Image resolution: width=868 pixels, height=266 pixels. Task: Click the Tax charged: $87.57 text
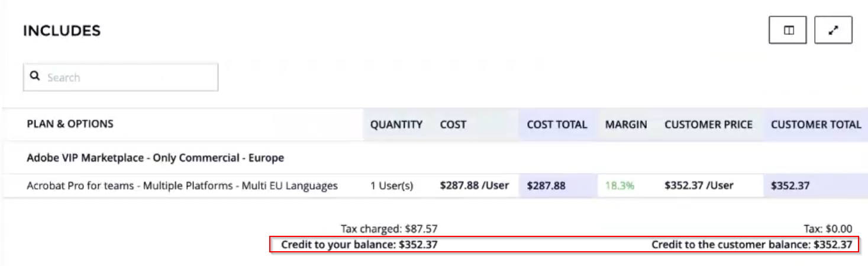click(x=389, y=229)
